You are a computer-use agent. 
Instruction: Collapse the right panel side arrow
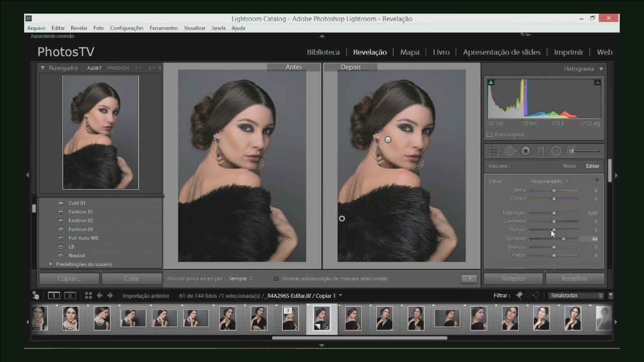(x=616, y=175)
